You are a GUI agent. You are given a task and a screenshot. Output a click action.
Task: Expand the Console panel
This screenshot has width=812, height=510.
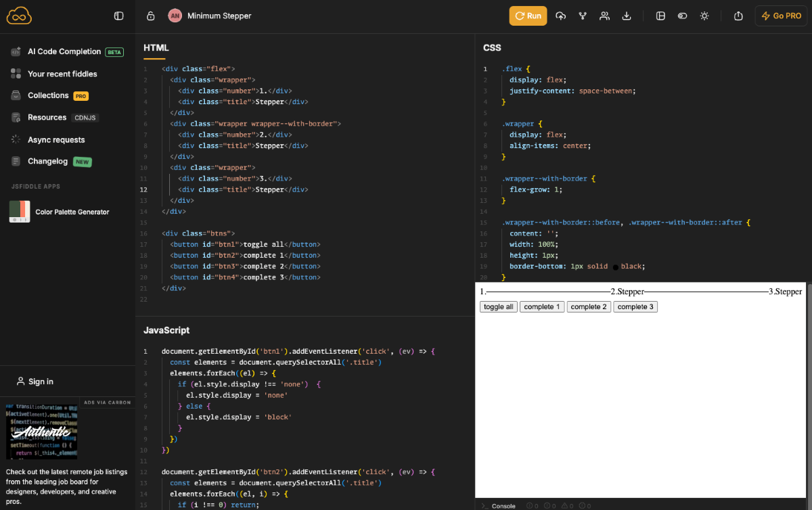tap(499, 505)
